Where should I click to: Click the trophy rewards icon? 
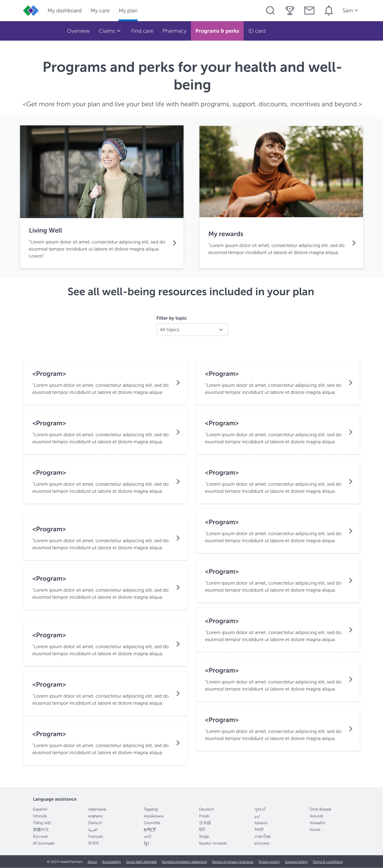pyautogui.click(x=290, y=10)
